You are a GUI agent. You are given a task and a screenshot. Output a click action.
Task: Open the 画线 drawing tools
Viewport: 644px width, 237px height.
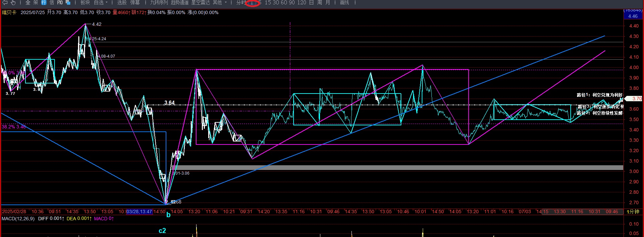pos(344,3)
